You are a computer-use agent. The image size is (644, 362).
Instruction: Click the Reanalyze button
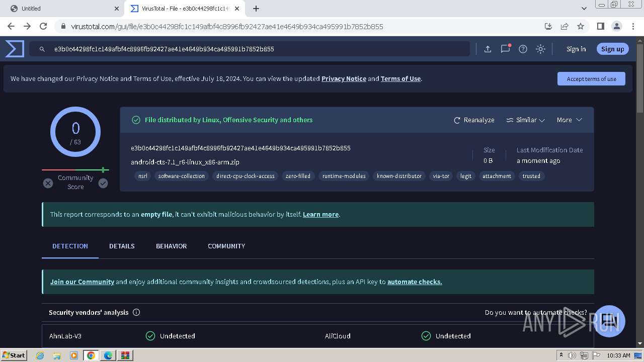[474, 120]
